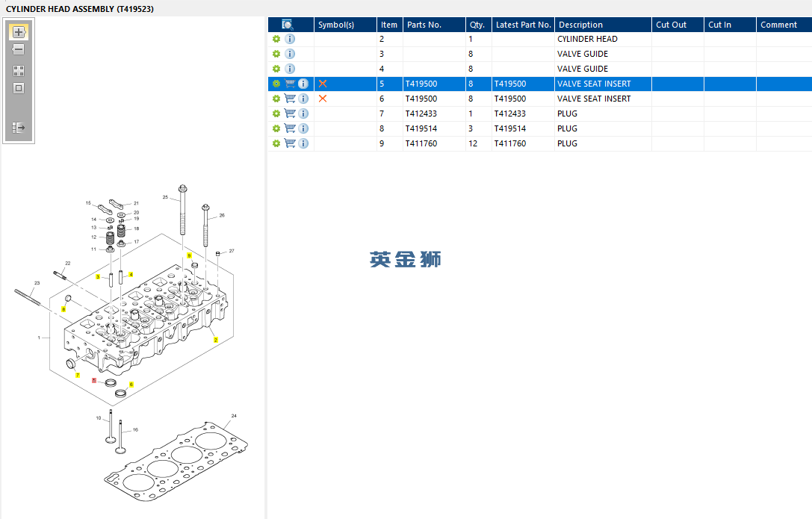Viewport: 812px width, 519px height.
Task: Add item 5 VALVE SEAT INSERT to cart
Action: 290,84
